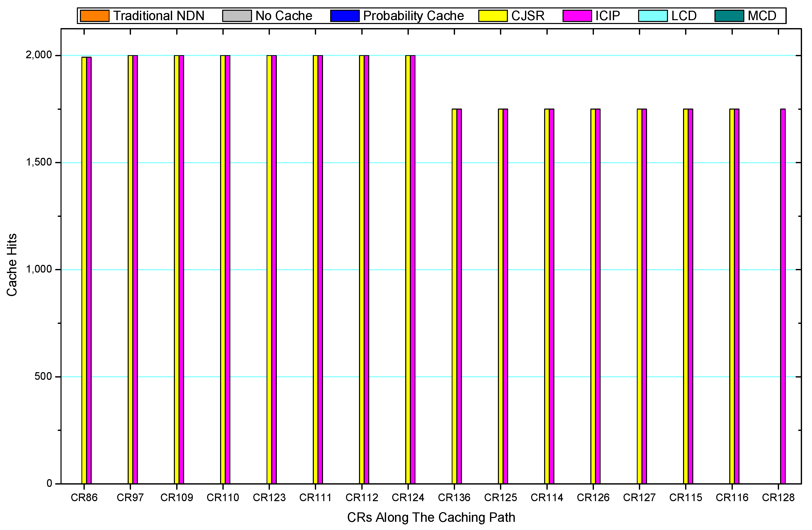Select the yellow CJSR bar at CR111
Viewport: 812px width, 530px height.
coord(315,269)
